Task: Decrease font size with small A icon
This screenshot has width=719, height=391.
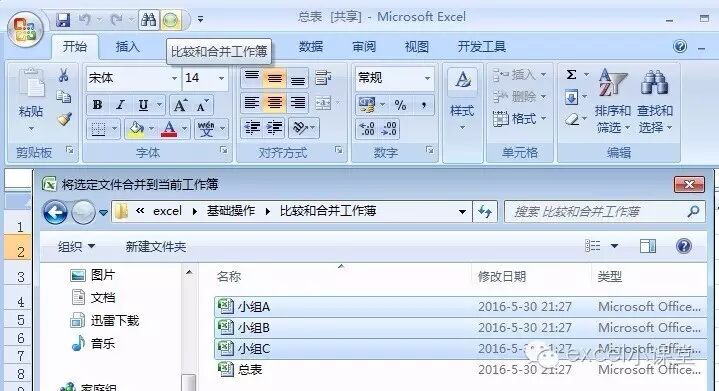Action: tap(202, 106)
